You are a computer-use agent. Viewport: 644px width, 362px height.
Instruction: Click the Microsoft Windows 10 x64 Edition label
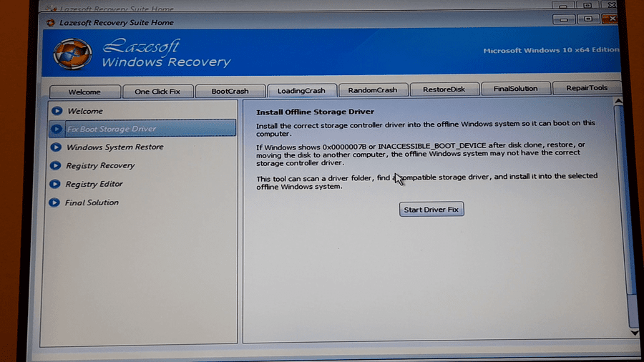tap(551, 50)
